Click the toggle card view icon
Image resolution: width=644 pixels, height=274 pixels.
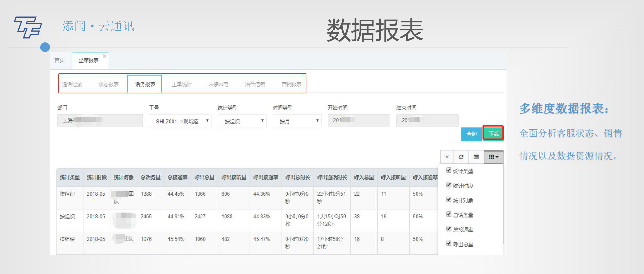click(476, 157)
